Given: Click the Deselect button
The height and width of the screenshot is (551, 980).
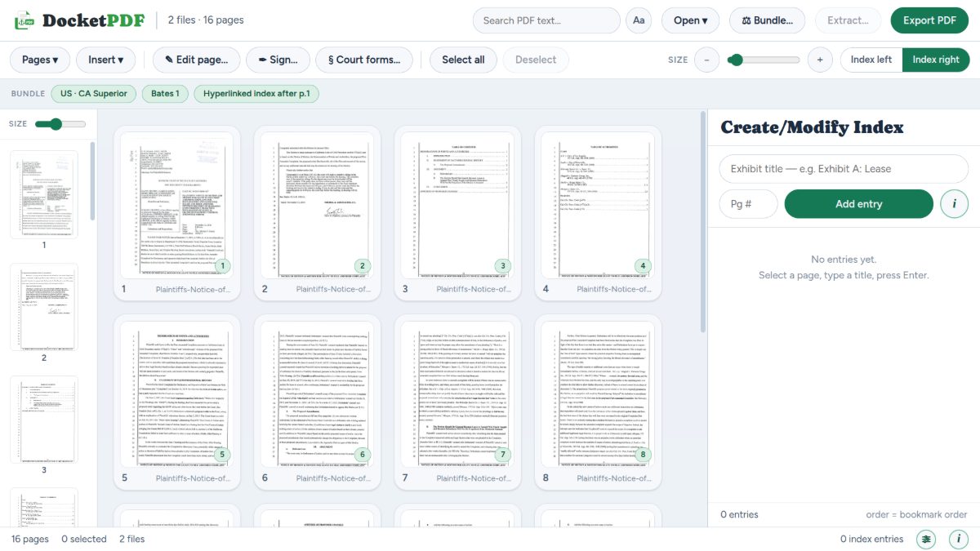Looking at the screenshot, I should (536, 60).
